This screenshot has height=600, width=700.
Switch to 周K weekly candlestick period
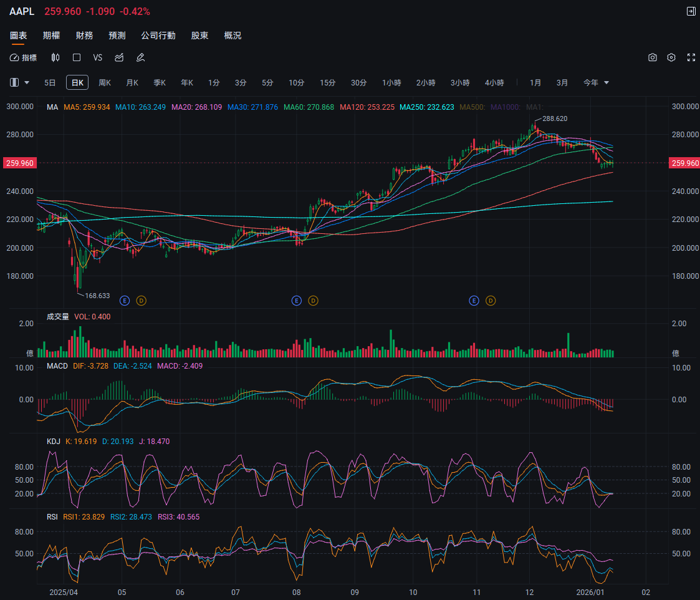tap(105, 82)
